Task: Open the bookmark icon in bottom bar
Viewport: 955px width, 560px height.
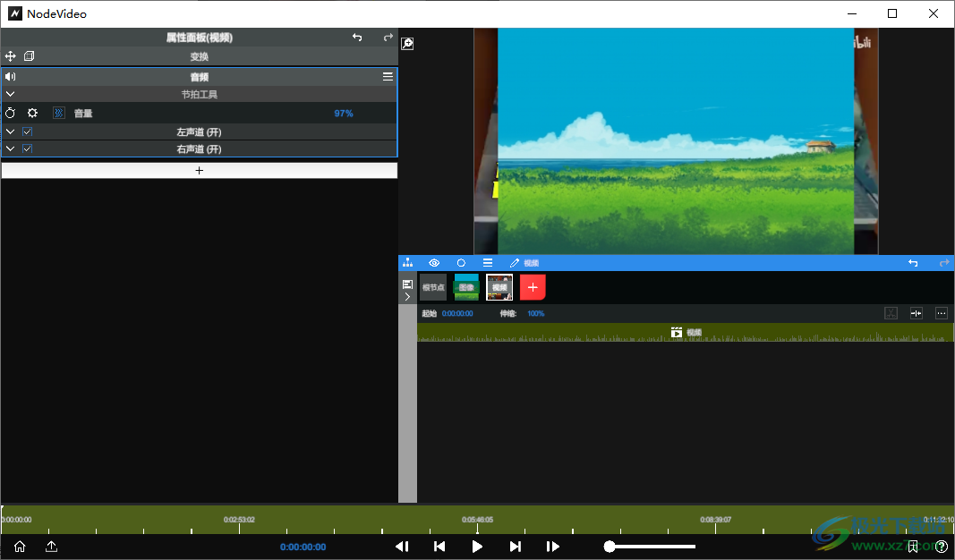Action: click(913, 547)
